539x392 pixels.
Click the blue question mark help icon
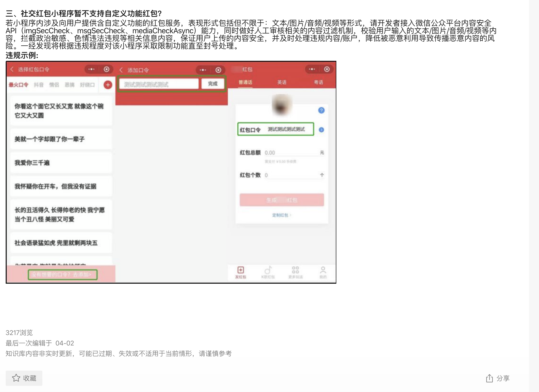click(x=321, y=110)
